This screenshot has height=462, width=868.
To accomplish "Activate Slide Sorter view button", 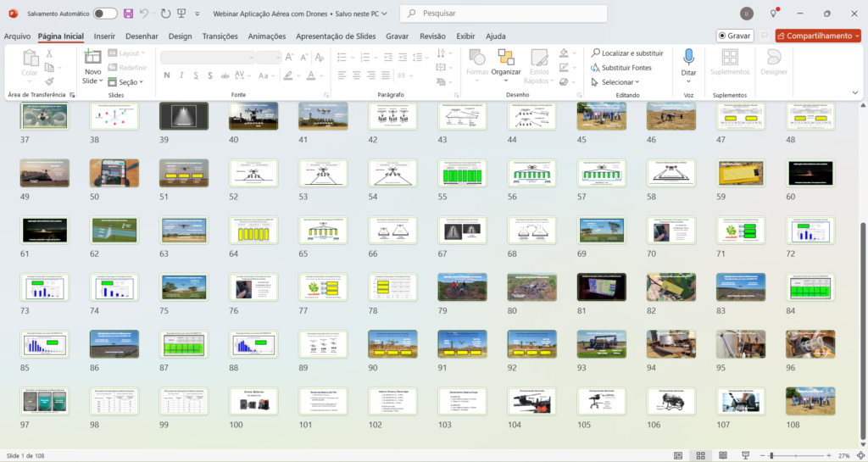I will click(699, 455).
